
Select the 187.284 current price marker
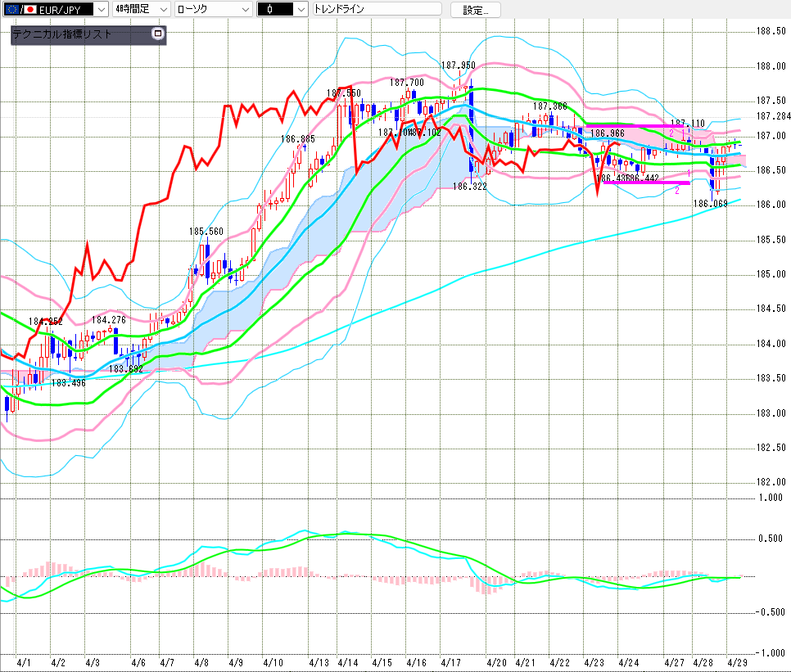coord(772,116)
